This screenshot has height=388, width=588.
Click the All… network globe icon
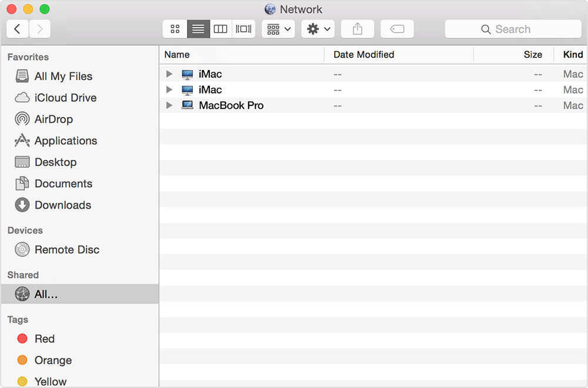(x=22, y=294)
